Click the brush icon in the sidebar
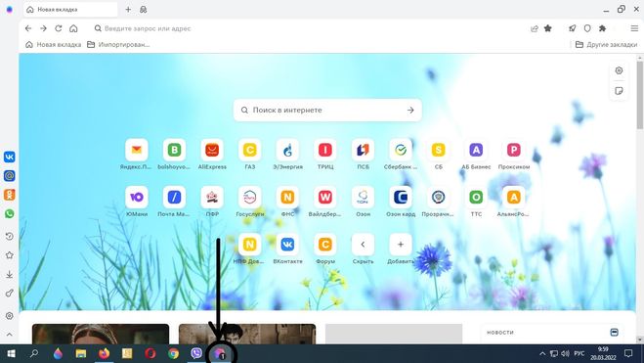This screenshot has width=644, height=363. pos(9,294)
